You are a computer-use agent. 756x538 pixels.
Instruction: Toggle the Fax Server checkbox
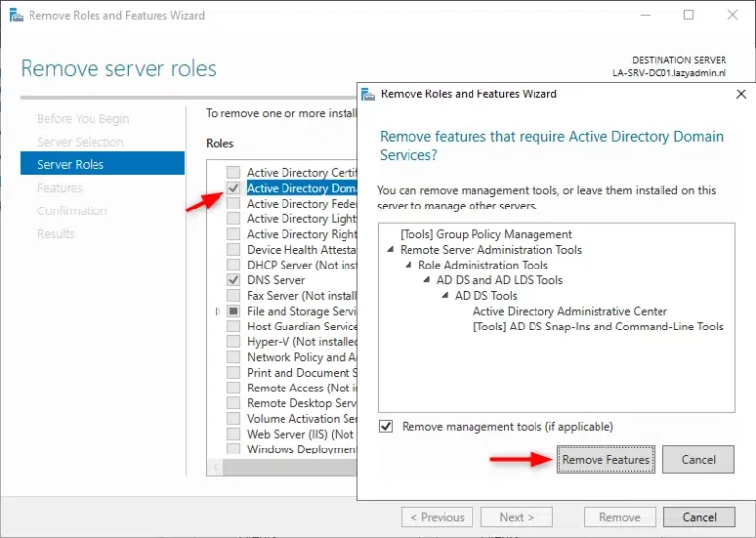coord(234,295)
